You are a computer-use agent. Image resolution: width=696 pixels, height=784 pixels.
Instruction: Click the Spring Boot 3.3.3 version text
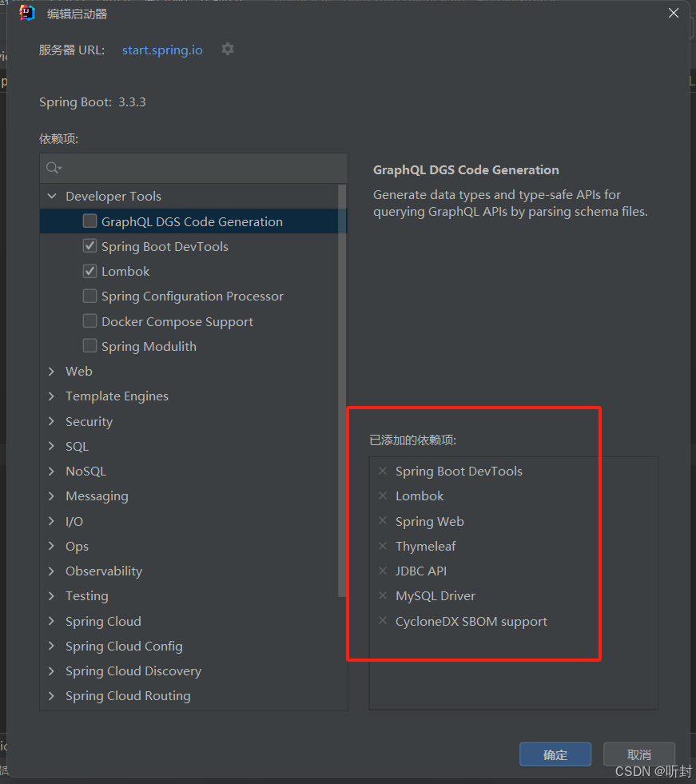tap(93, 102)
